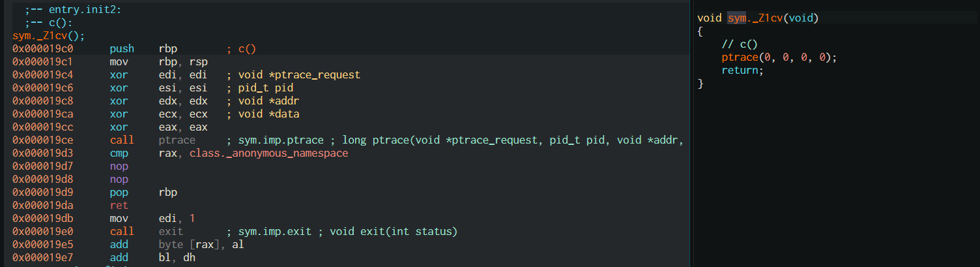This screenshot has width=980, height=267.
Task: Select the first nop at 0x000019d7
Action: point(119,166)
